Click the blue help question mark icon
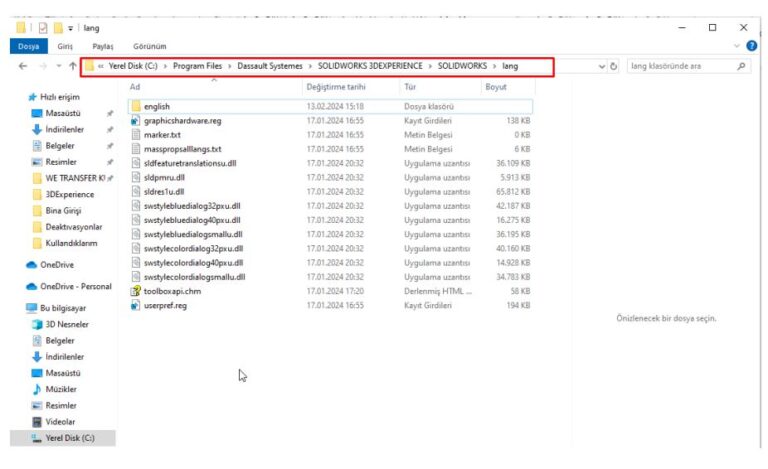Viewport: 768px width, 469px height. click(751, 46)
